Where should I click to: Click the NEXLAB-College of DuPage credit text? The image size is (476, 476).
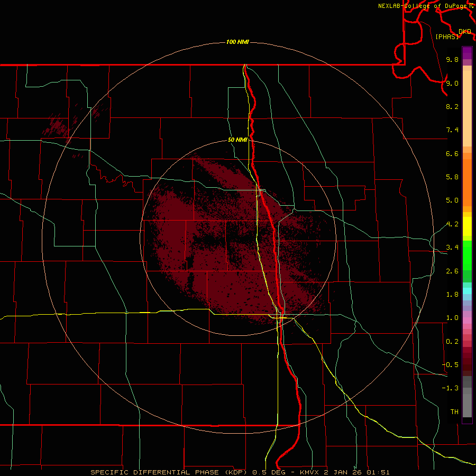[423, 6]
